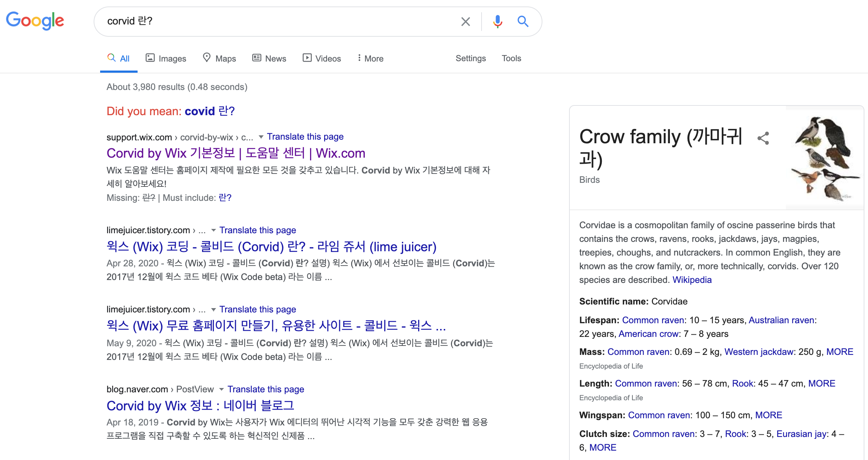The width and height of the screenshot is (868, 460).
Task: Click the 'covid 란?' spelling suggestion
Action: 210,111
